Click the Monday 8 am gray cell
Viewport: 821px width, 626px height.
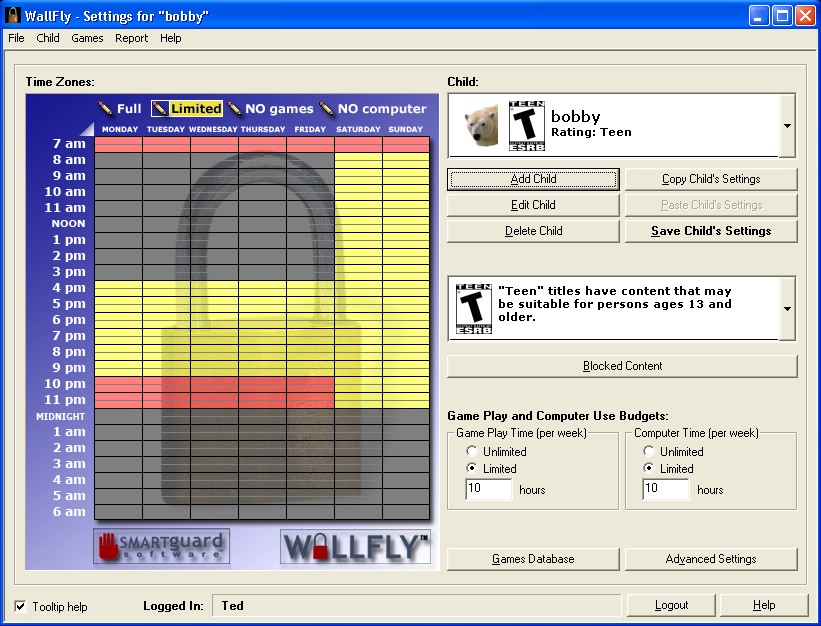pos(118,161)
